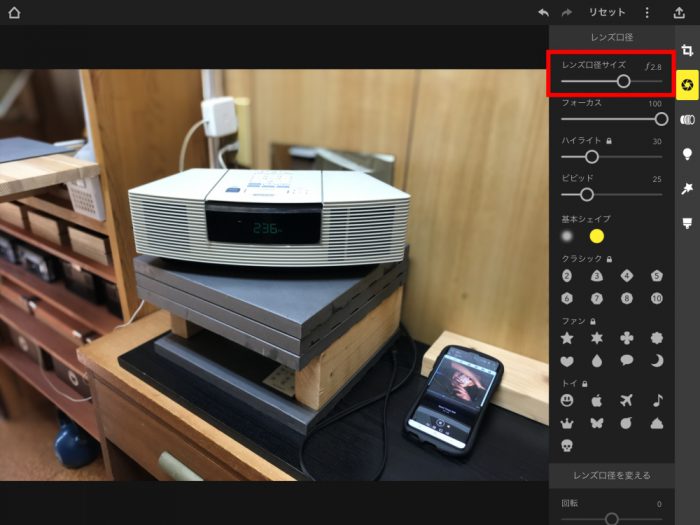The width and height of the screenshot is (700, 525).
Task: Open the overlapping lens filter tool
Action: 687,120
